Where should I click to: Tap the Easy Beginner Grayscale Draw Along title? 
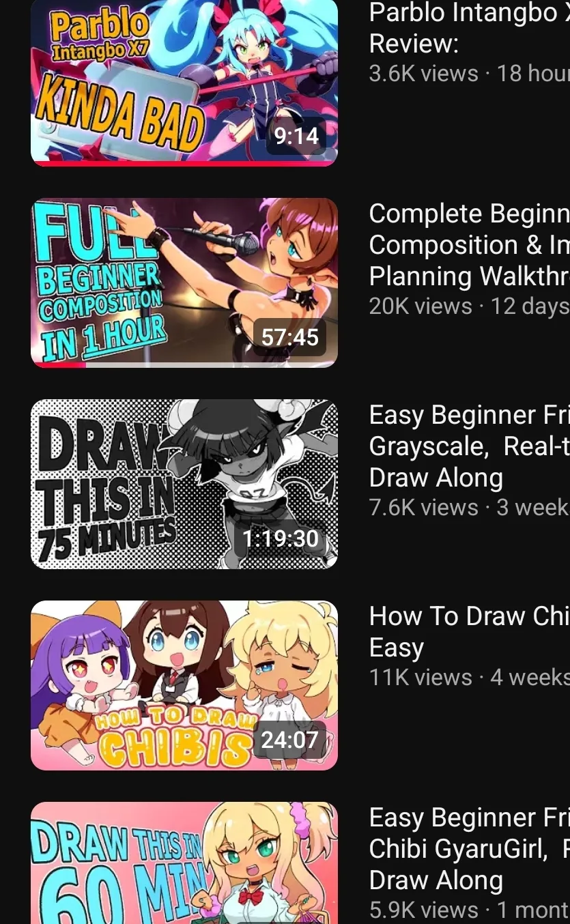point(470,446)
